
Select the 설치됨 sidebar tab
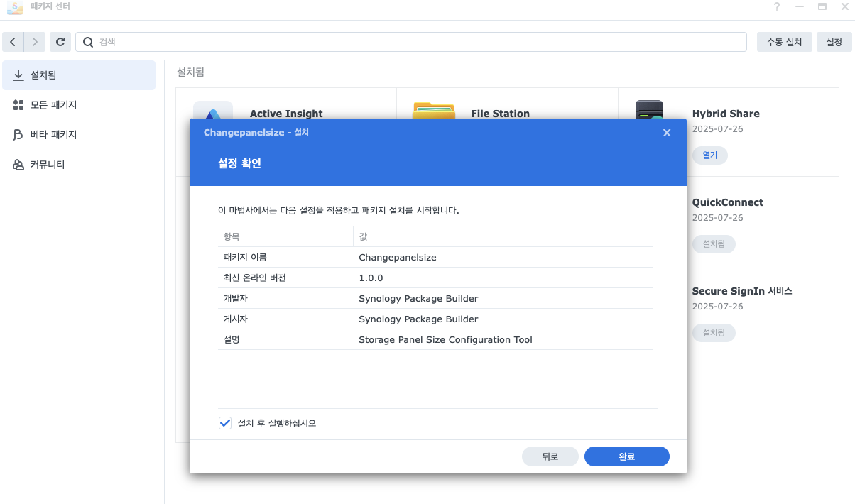[x=79, y=75]
